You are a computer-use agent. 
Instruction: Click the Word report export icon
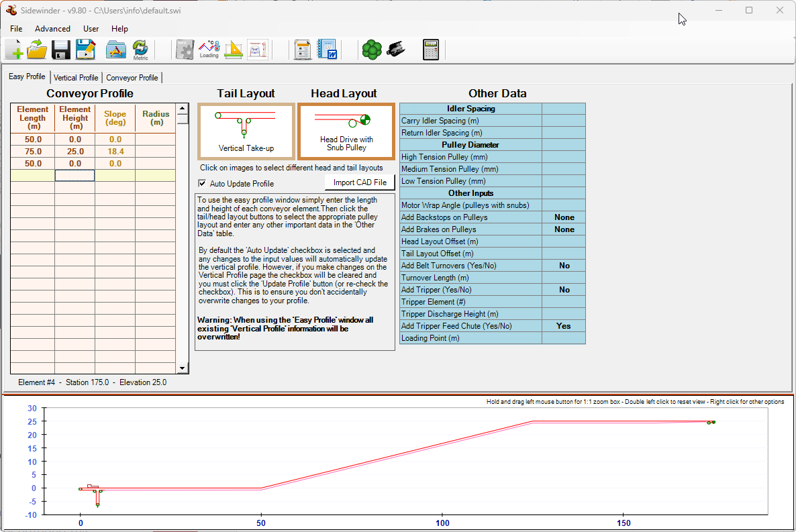click(x=328, y=50)
